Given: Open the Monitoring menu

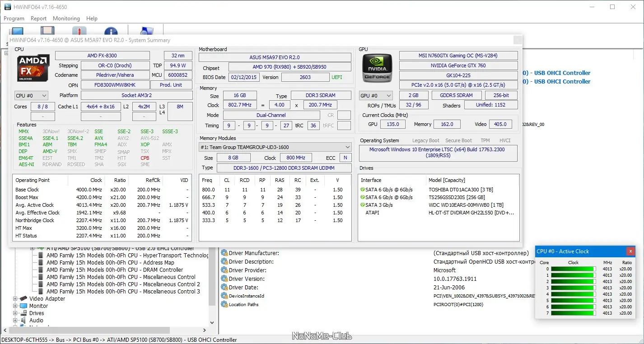Looking at the screenshot, I should [66, 19].
